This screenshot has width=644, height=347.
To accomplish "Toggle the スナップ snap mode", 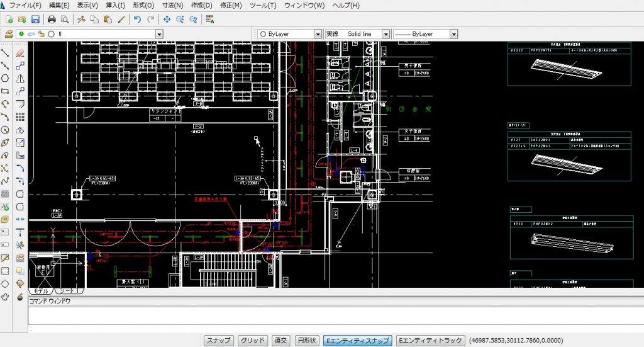I will (x=219, y=340).
